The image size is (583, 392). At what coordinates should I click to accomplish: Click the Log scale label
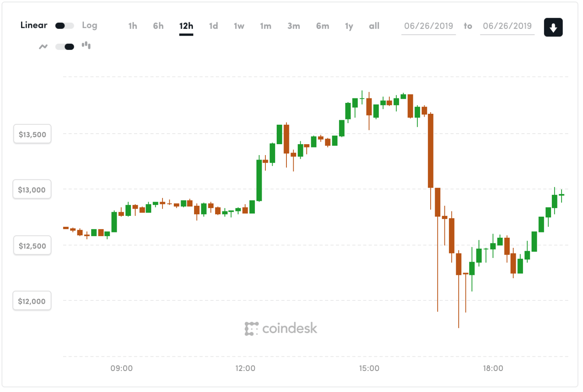90,26
